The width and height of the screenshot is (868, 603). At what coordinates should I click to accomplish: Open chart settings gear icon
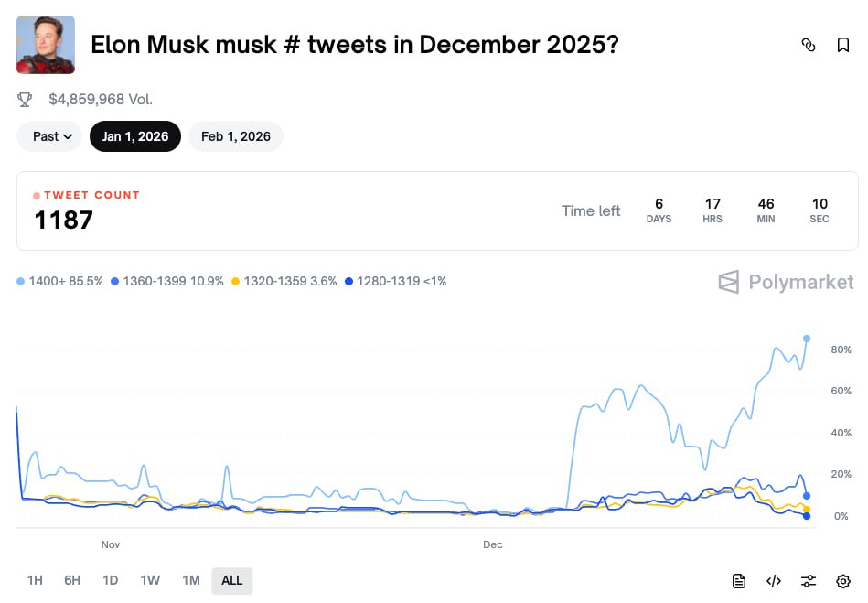pyautogui.click(x=843, y=581)
